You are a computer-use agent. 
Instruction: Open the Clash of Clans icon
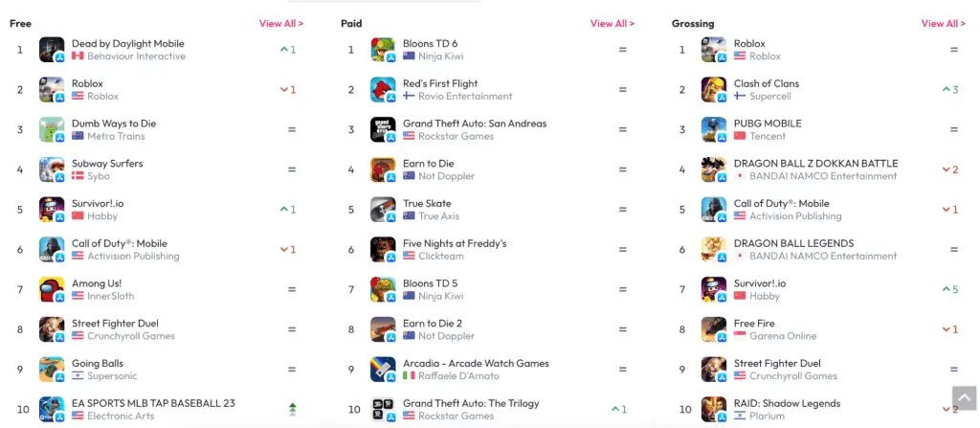click(714, 89)
